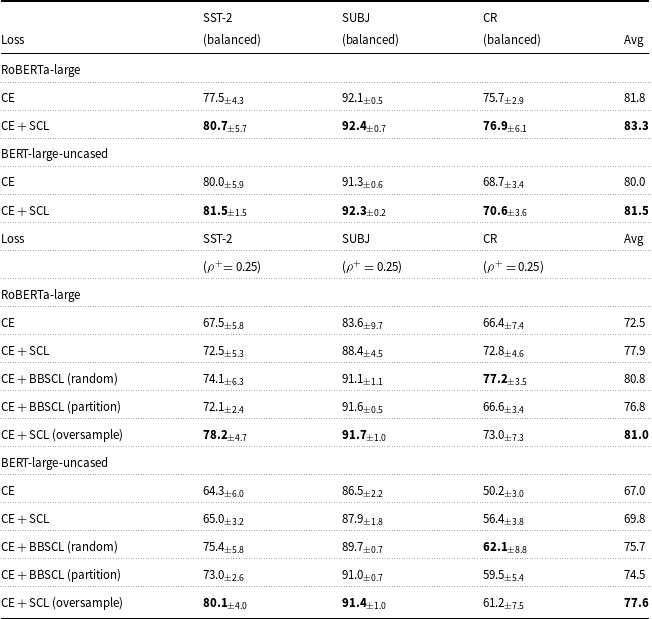Select the bold 83.3 average value
The image size is (652, 619).
point(636,126)
